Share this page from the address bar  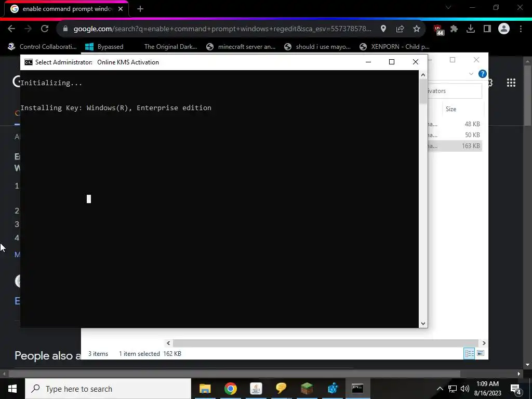point(400,29)
